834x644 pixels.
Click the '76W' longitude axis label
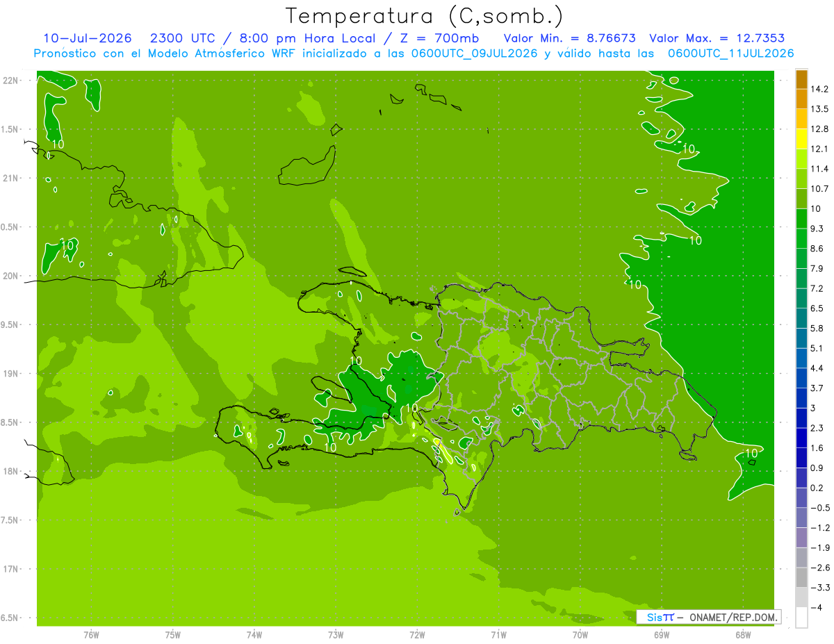(91, 634)
